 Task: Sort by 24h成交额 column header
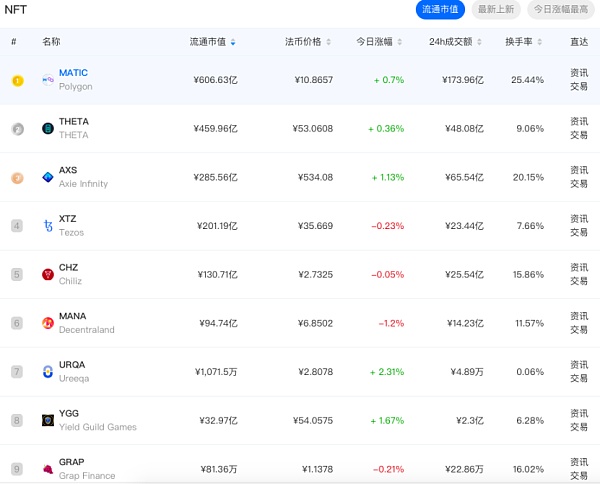(460, 42)
